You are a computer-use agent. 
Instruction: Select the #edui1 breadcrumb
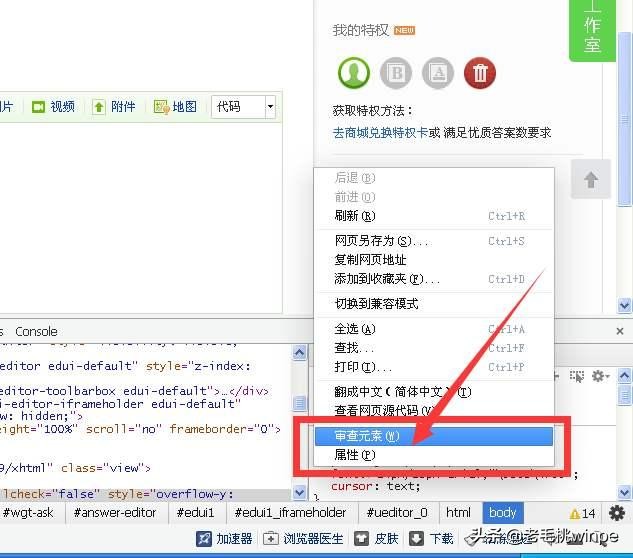coord(195,513)
